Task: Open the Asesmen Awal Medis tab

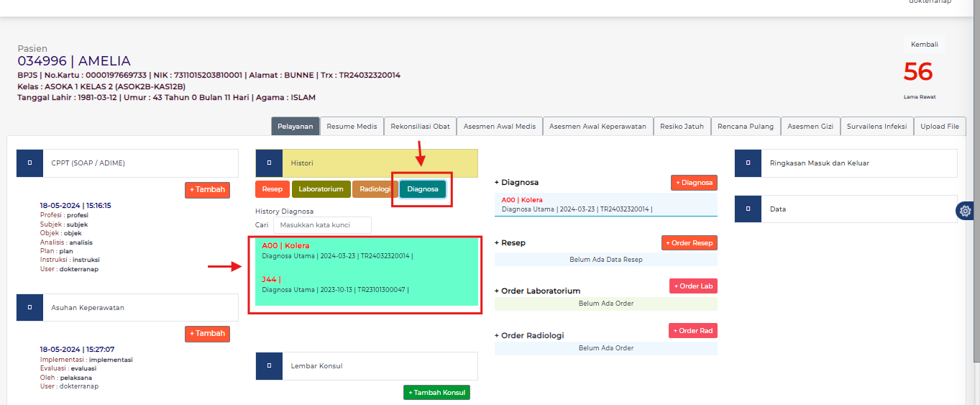Action: click(499, 127)
